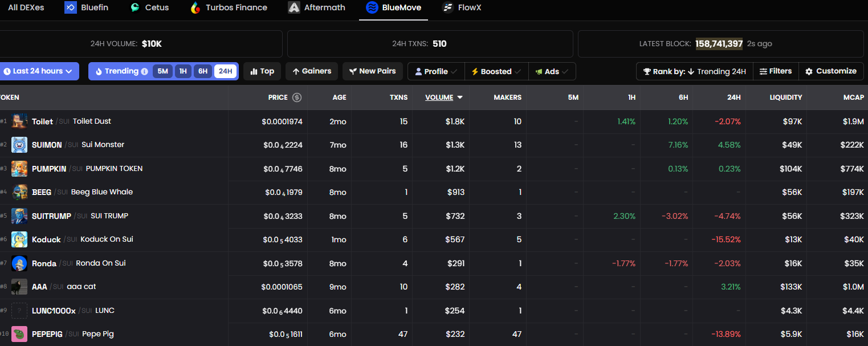Click the Customize gear icon

coord(809,71)
